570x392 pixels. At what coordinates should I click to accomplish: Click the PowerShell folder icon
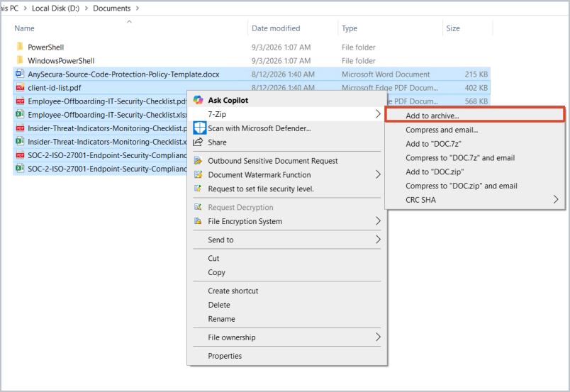click(x=20, y=47)
